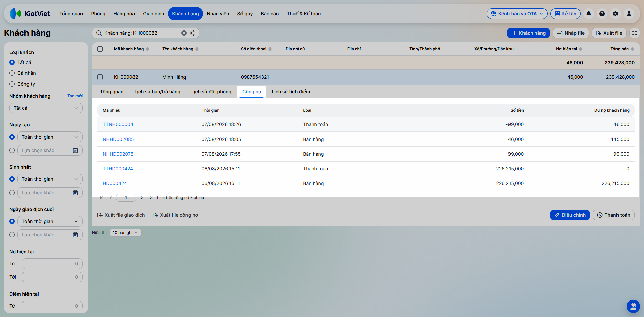644x317 pixels.
Task: Select Toàn thời gian radio under Ngày tạo
Action: [x=12, y=137]
